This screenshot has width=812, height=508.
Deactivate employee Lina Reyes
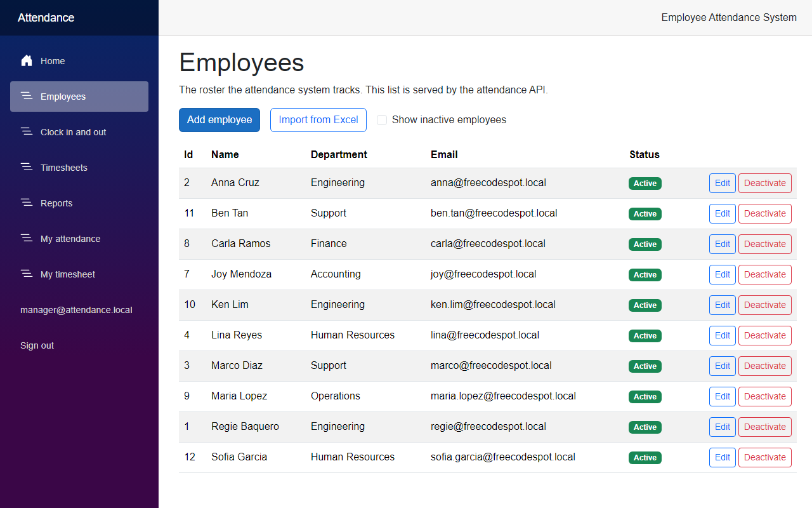pos(765,335)
